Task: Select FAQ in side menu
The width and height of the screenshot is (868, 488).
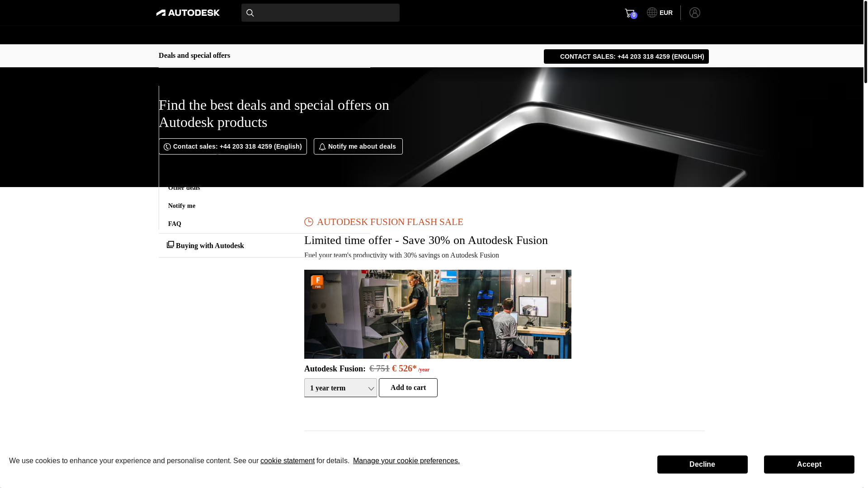Action: click(175, 224)
